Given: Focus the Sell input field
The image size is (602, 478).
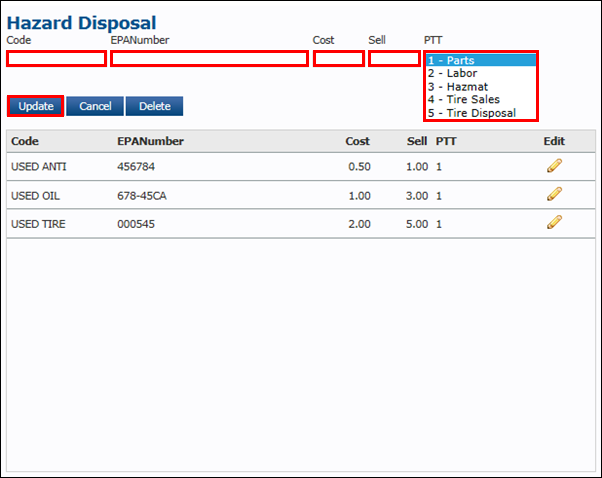Looking at the screenshot, I should tap(394, 59).
